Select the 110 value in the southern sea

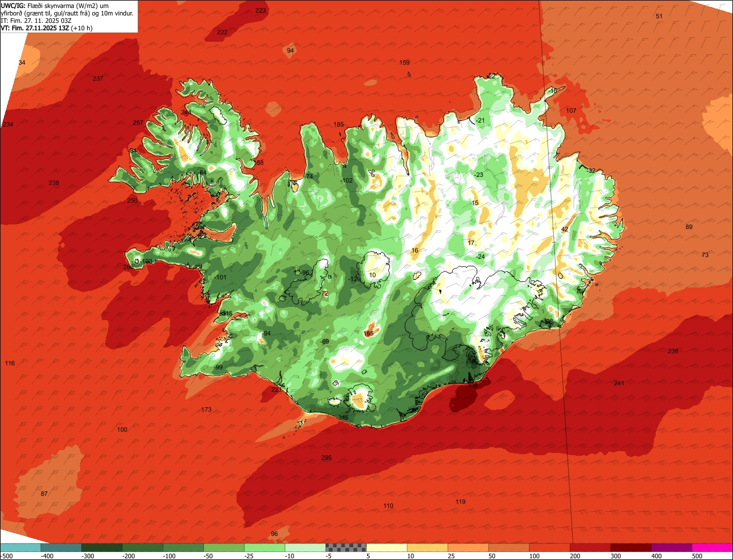tap(388, 506)
